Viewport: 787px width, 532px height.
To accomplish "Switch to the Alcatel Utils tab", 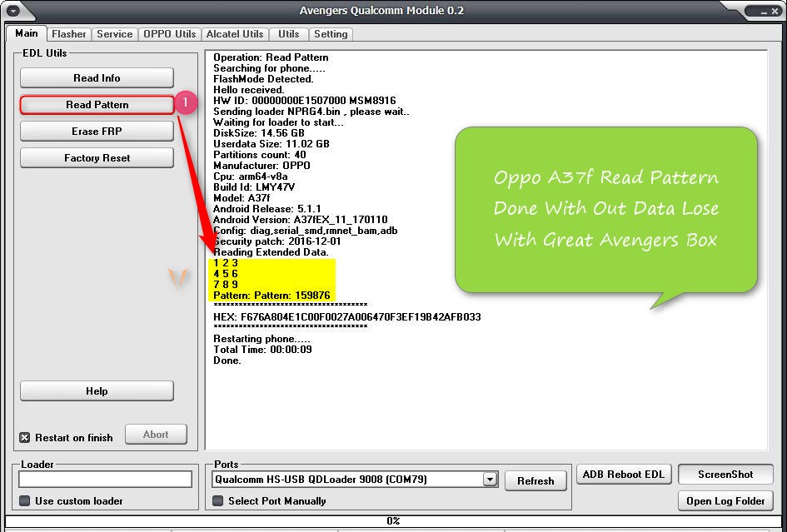I will (x=235, y=34).
